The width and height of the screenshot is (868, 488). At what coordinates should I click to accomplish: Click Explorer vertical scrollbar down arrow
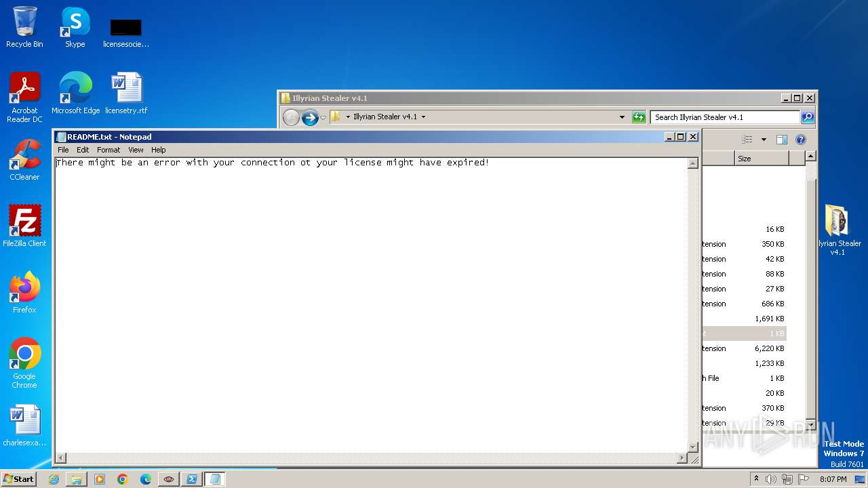coord(810,424)
